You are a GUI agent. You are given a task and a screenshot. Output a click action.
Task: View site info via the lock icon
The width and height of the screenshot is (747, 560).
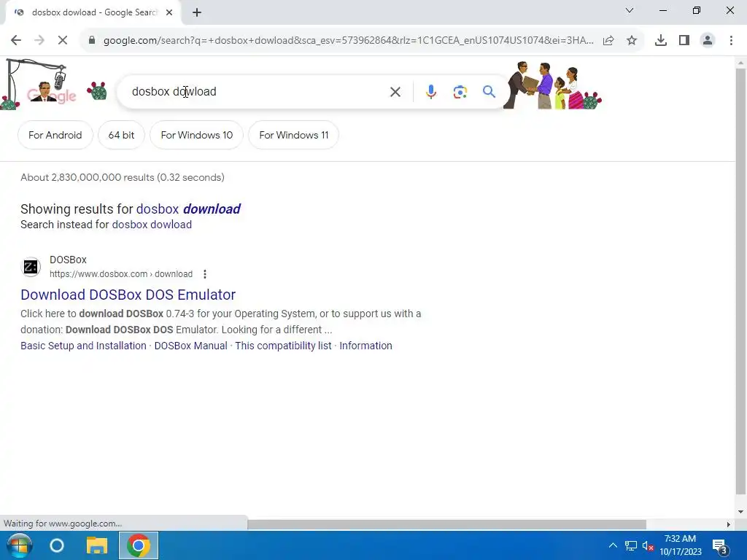[92, 41]
